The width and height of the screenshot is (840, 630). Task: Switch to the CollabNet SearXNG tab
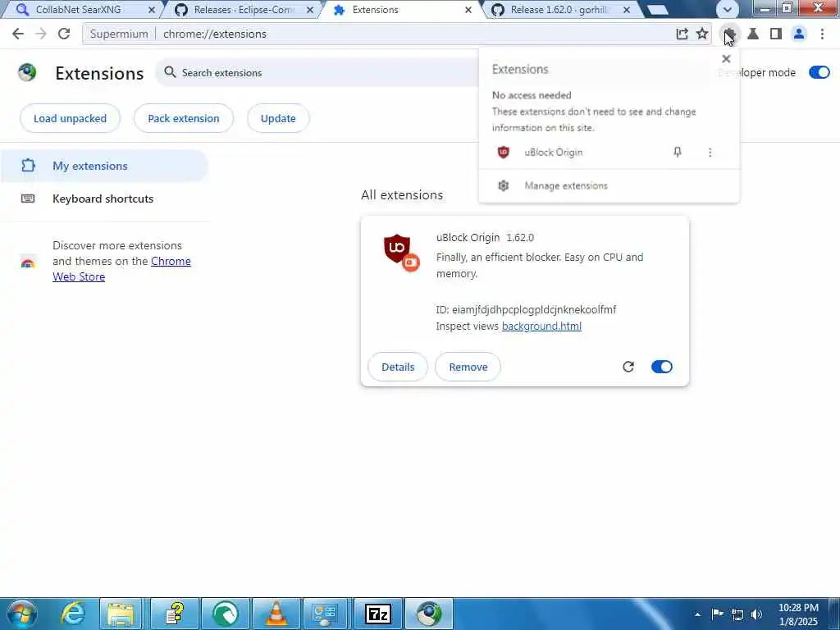click(x=80, y=10)
